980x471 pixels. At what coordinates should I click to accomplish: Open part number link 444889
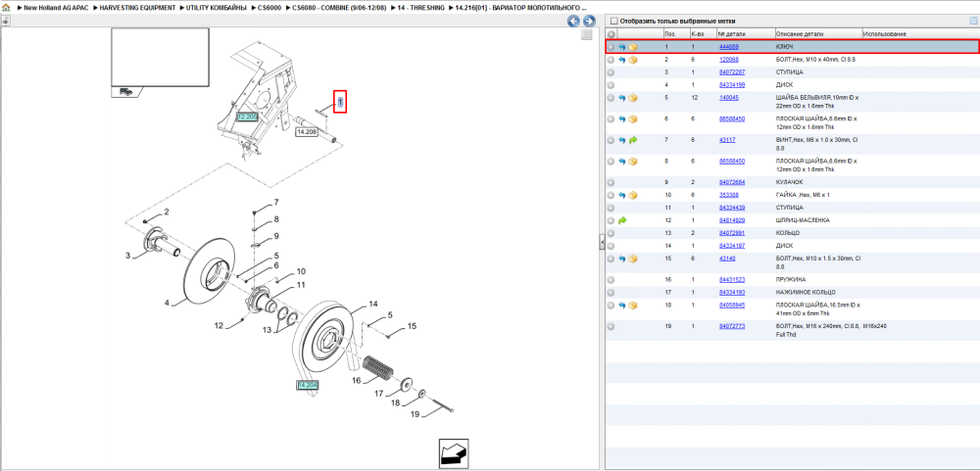coord(729,47)
